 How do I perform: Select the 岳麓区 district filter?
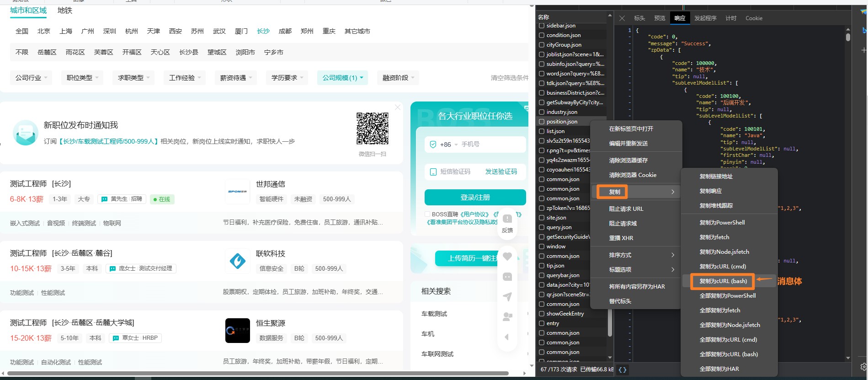tap(47, 52)
